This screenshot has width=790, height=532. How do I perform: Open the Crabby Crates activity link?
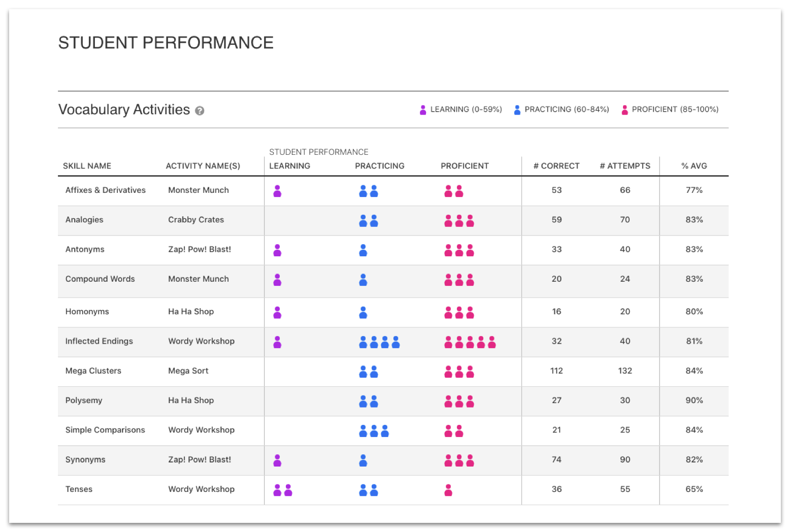tap(196, 220)
